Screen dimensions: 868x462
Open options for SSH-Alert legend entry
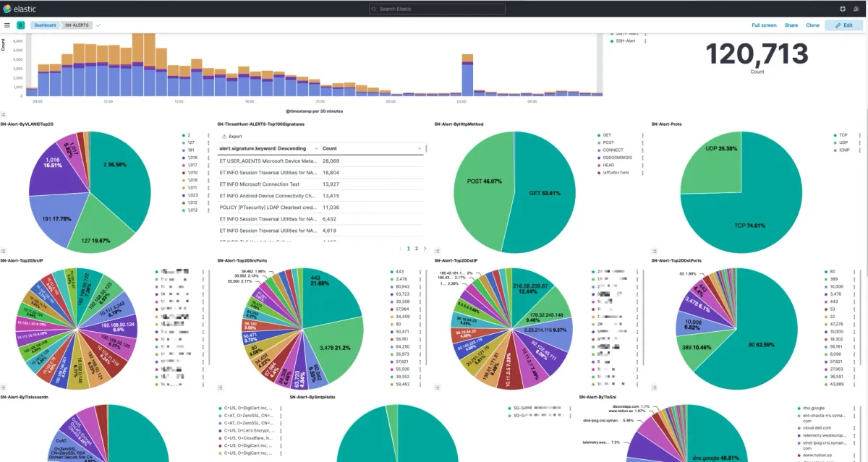point(644,41)
